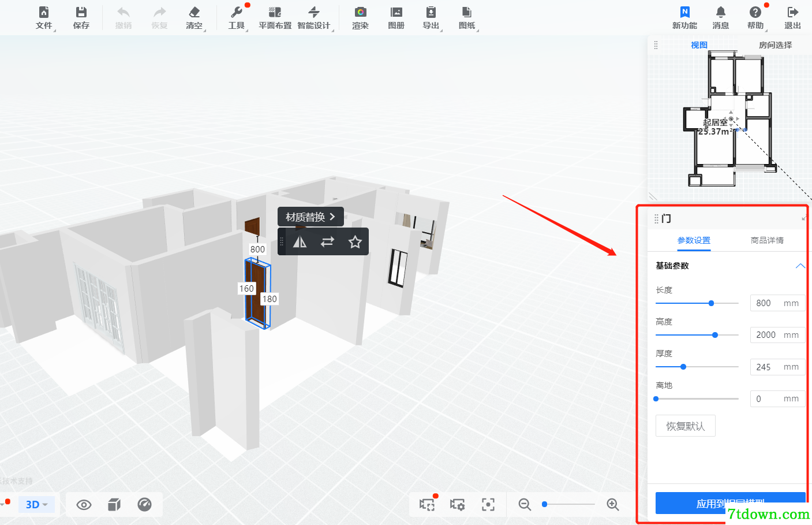Viewport: 812px width, 525px height.
Task: Select the highlighted door in 3D view
Action: 257,294
